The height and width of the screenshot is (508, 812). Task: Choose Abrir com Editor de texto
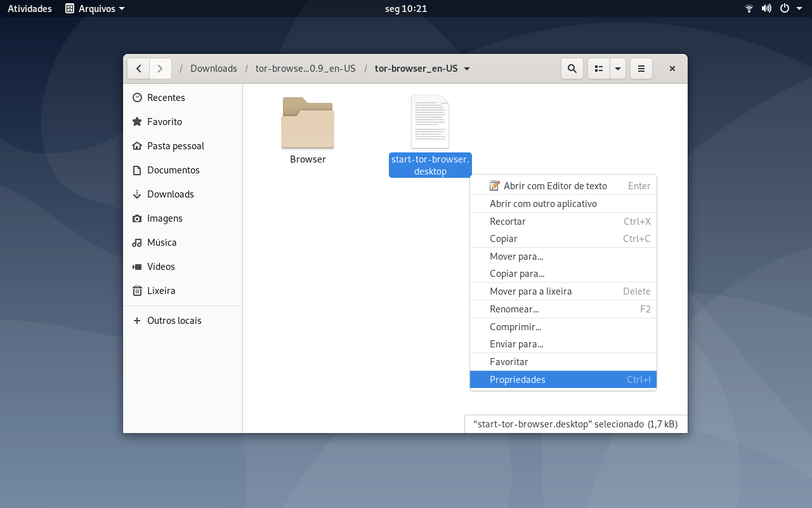coord(563,186)
